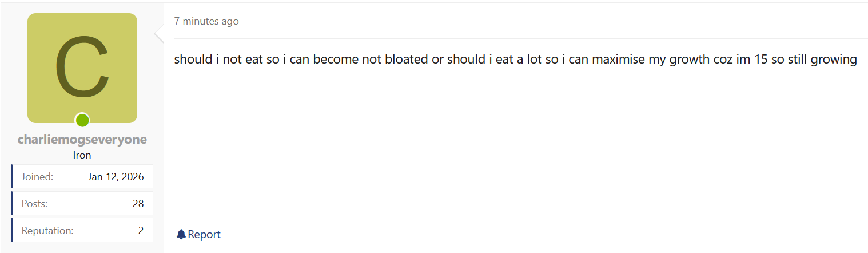The width and height of the screenshot is (868, 253).
Task: Click the "7 minutes ago" timestamp
Action: coord(206,21)
